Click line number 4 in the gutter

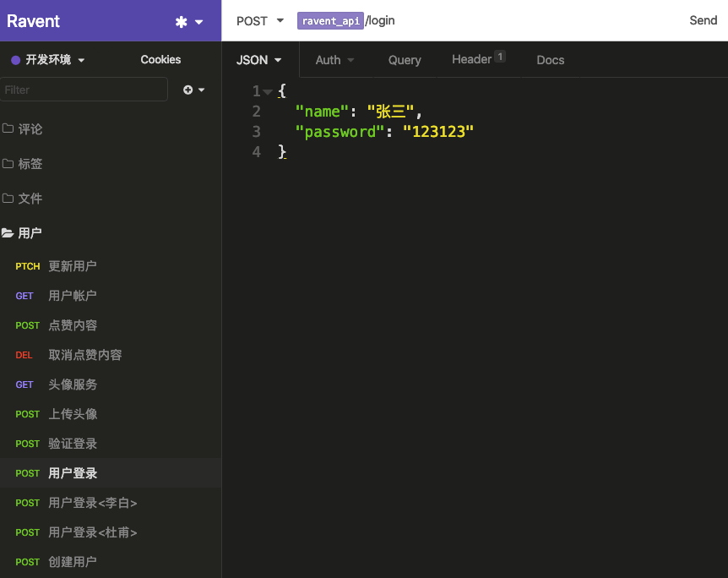coord(256,152)
